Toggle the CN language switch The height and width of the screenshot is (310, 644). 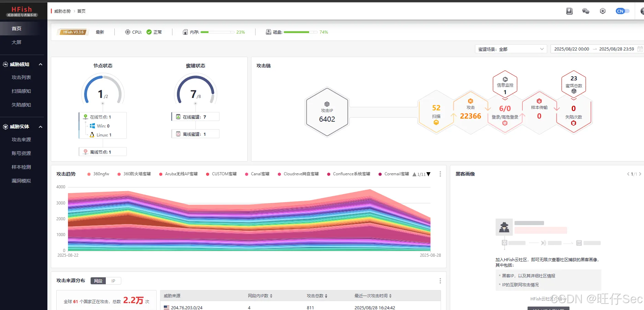622,11
